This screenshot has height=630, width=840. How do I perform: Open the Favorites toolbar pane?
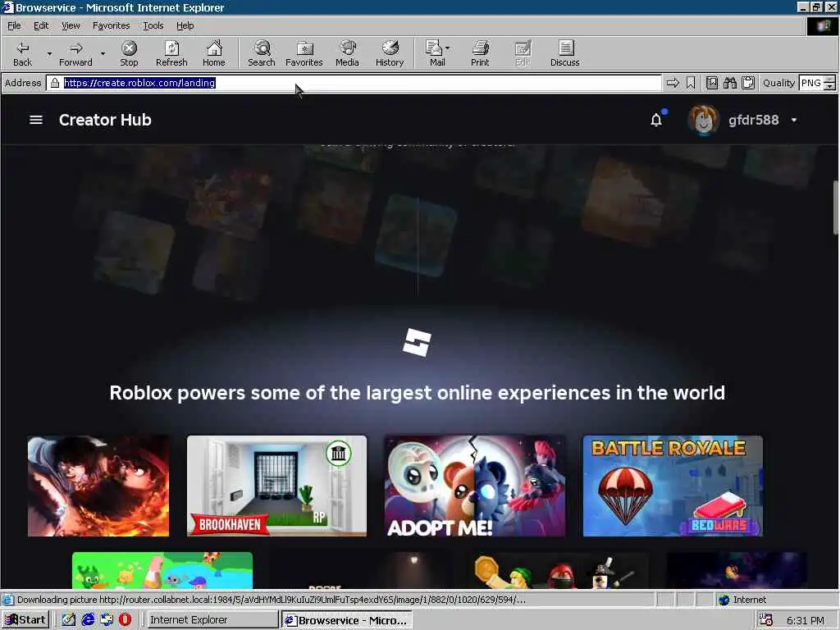(x=304, y=53)
